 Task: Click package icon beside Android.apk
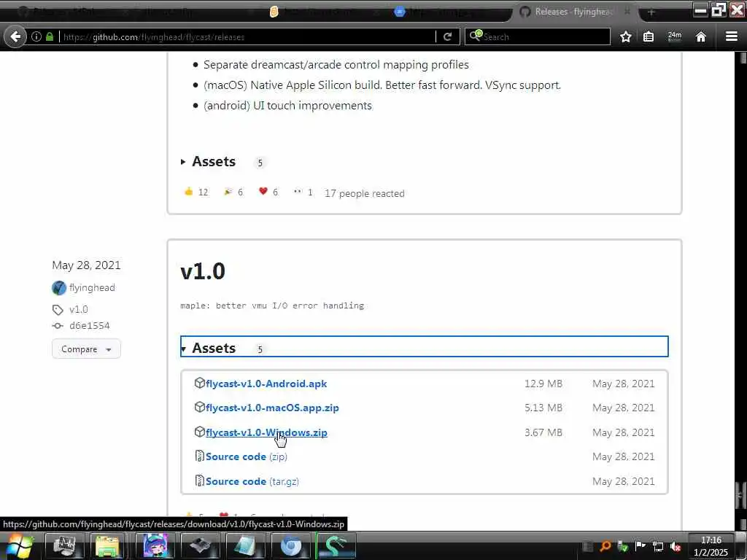pos(200,383)
